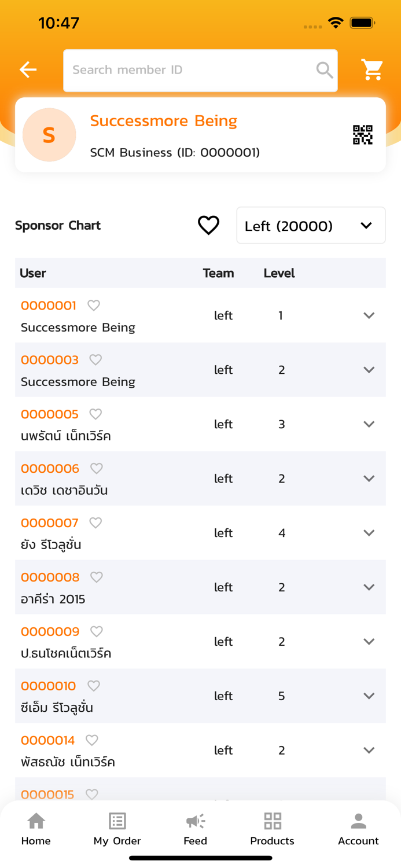Open the Products grid tab
The width and height of the screenshot is (401, 868).
pos(272,828)
